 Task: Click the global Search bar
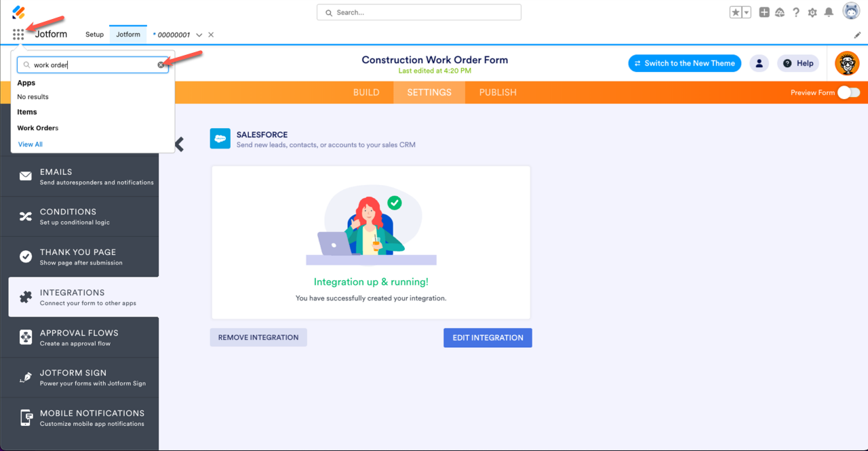pyautogui.click(x=419, y=12)
